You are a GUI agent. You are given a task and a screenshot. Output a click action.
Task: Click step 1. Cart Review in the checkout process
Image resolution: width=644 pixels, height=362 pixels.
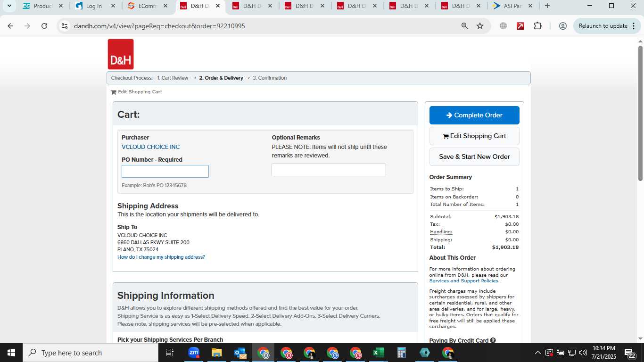click(x=173, y=78)
